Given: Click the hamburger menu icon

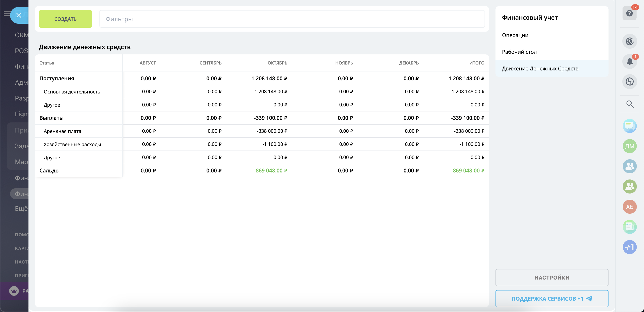Looking at the screenshot, I should (x=7, y=14).
